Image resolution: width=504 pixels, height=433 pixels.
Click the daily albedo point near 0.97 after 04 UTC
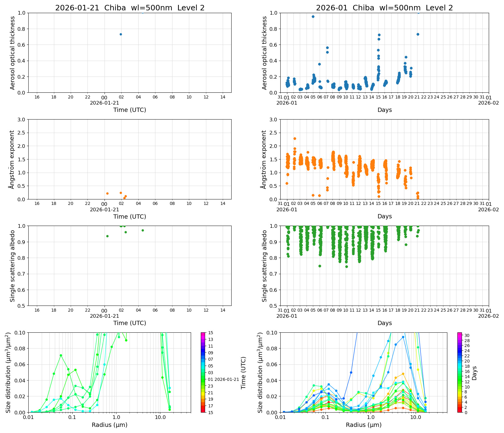coord(143,230)
